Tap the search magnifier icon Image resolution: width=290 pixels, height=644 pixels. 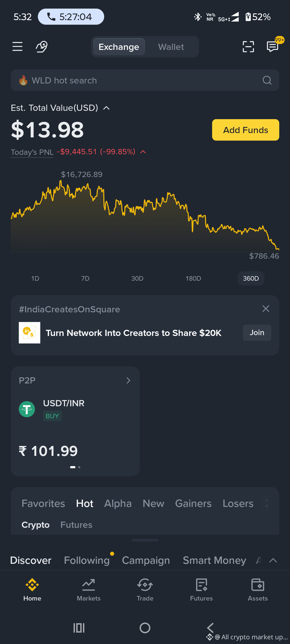[267, 80]
